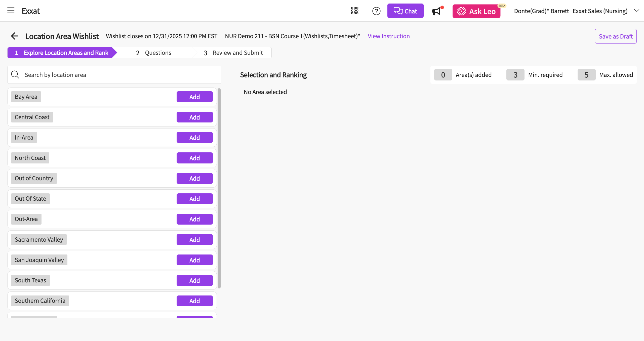644x341 pixels.
Task: Click the search magnifier icon
Action: click(x=15, y=75)
